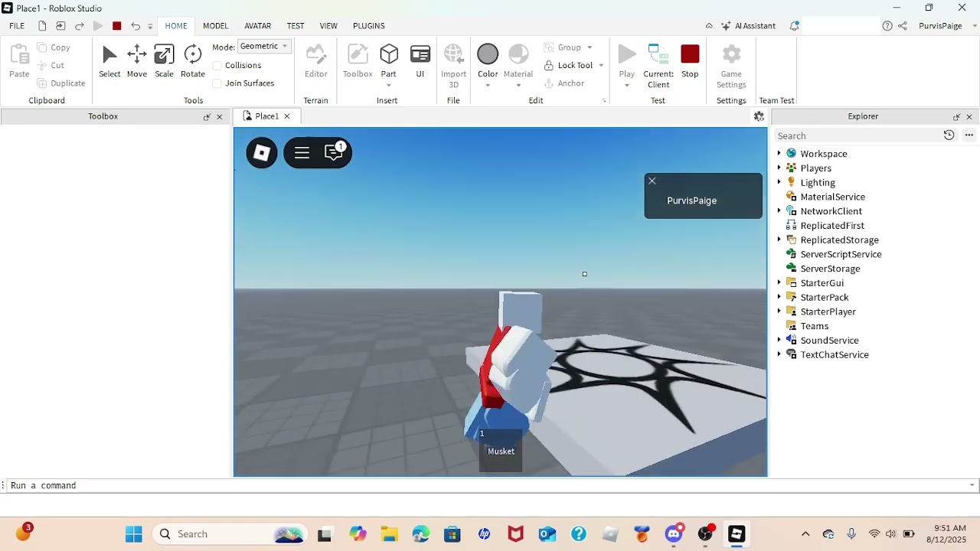This screenshot has height=551, width=980.
Task: Stop the running test
Action: pos(690,61)
